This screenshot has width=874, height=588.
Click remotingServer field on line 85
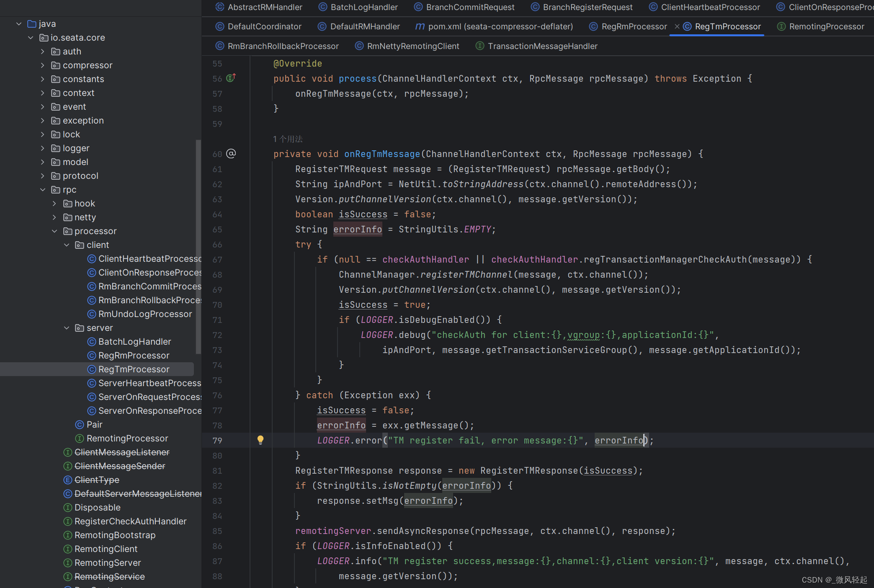pyautogui.click(x=333, y=531)
